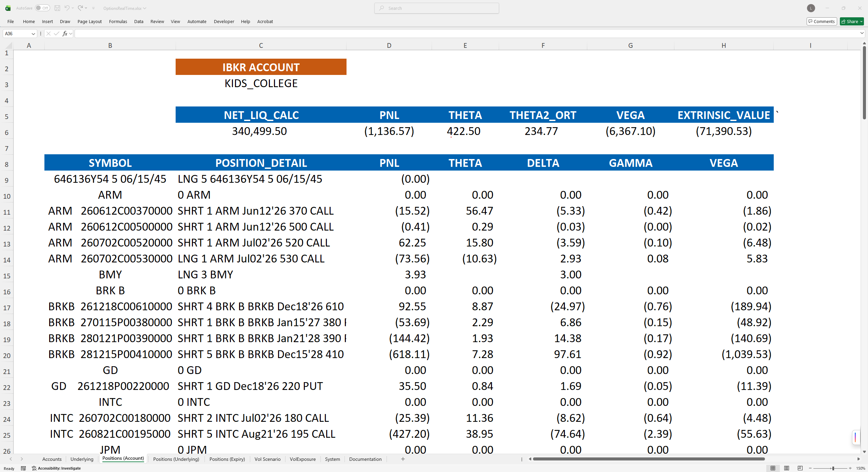The width and height of the screenshot is (868, 472).
Task: Open the OptionsRealTime.xlsx file name dropdown
Action: tap(125, 8)
